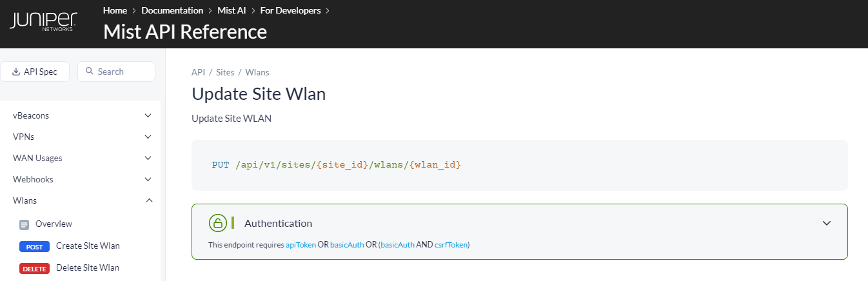This screenshot has height=281, width=868.
Task: Expand the WAN Usages section
Action: point(148,158)
